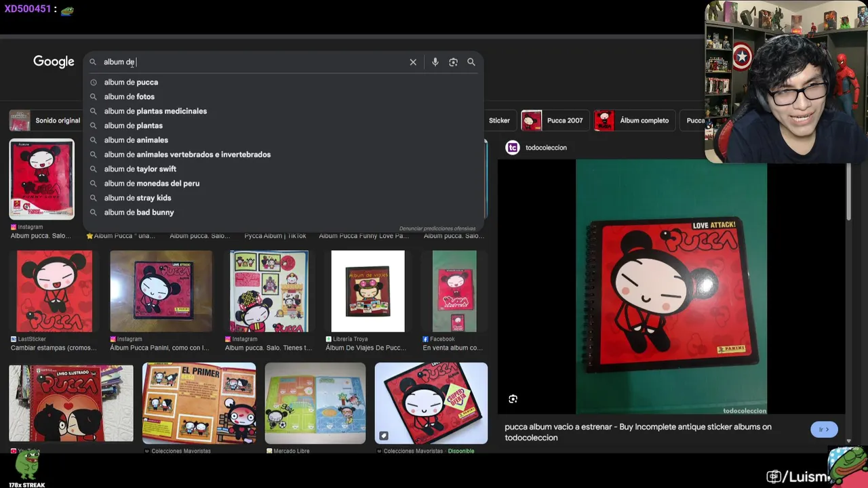Click the product tag icon on 'Super Oferta' image
Viewport: 868px width, 488px height.
383,436
